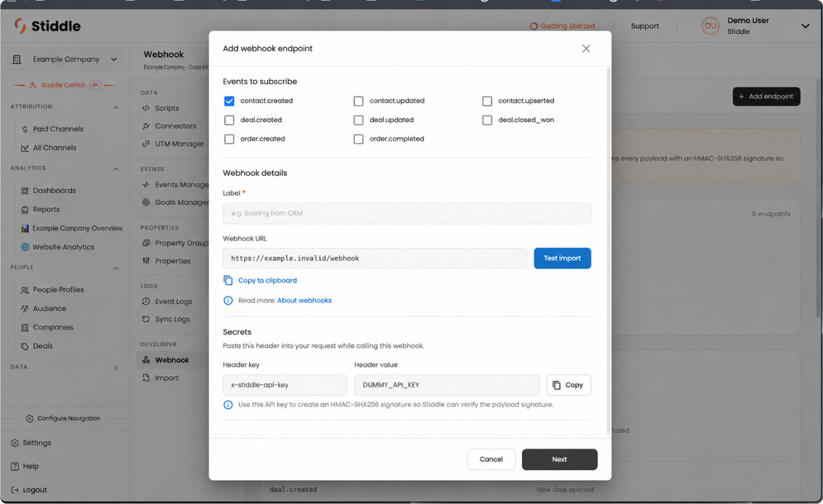The height and width of the screenshot is (504, 823).
Task: Click the Connectors plug icon
Action: pos(146,126)
